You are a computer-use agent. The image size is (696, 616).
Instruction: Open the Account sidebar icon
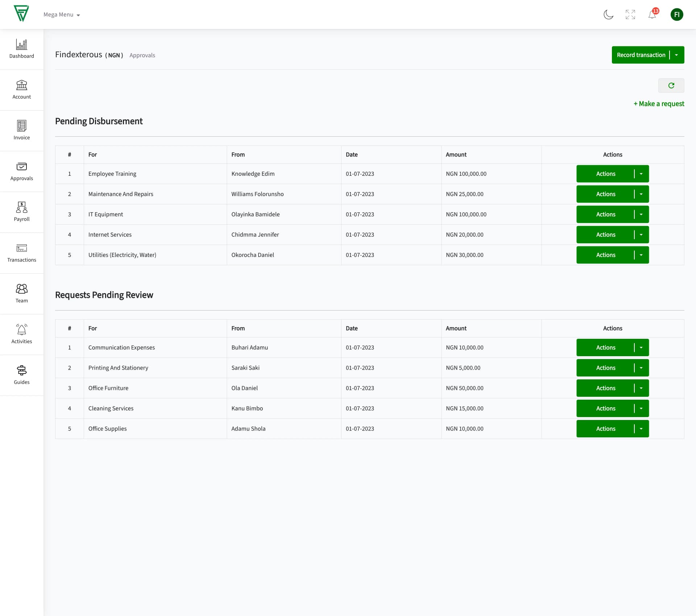22,90
